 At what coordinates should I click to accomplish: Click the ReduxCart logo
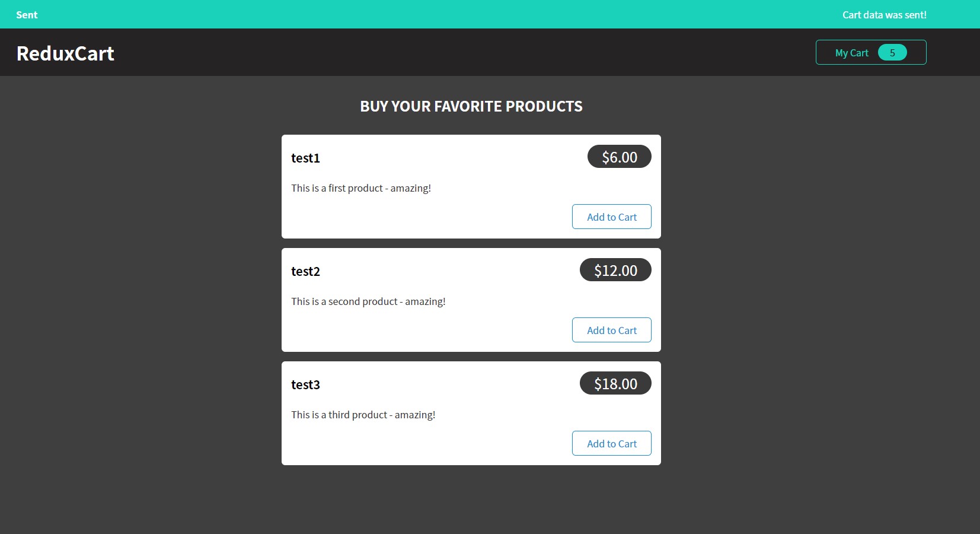(65, 53)
